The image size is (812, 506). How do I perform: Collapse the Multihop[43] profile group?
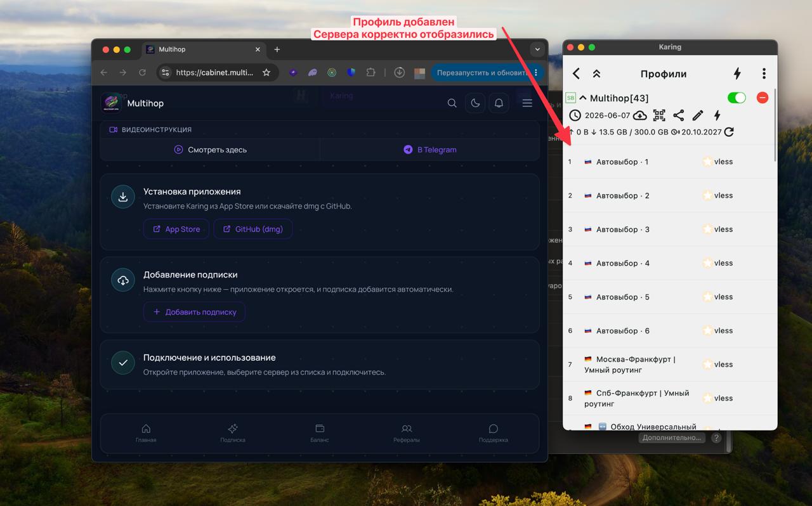(582, 98)
